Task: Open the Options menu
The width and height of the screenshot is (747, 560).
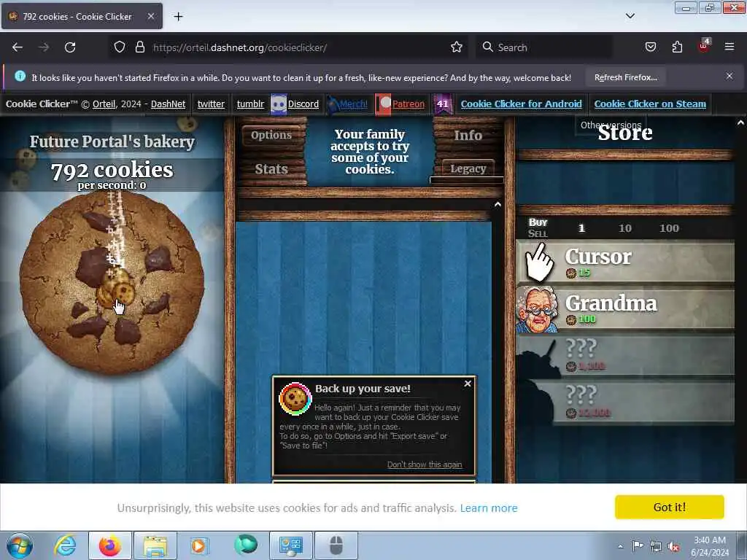Action: click(x=271, y=135)
